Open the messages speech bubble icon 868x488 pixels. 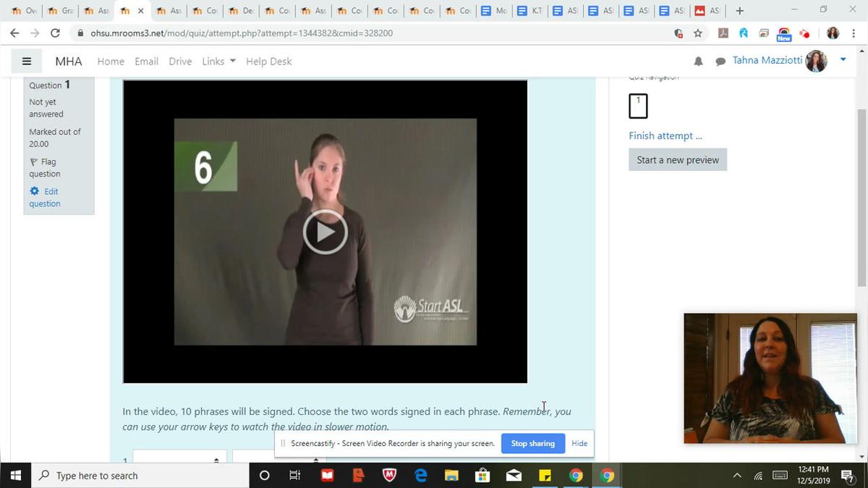(720, 62)
